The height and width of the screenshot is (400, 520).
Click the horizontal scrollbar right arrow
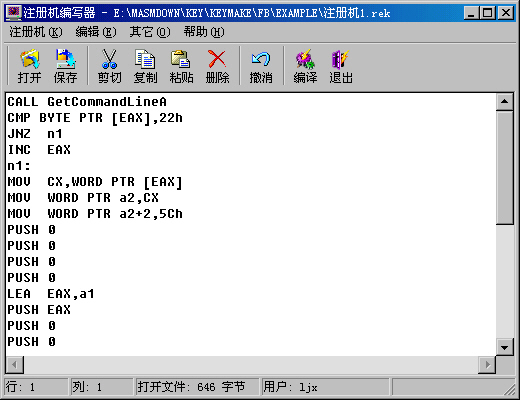coord(487,365)
